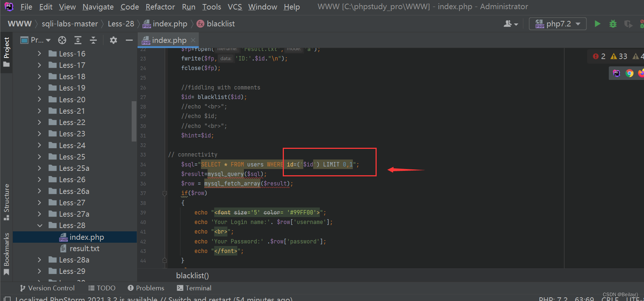Image resolution: width=644 pixels, height=301 pixels.
Task: Toggle the Structure tool window
Action: pos(6,202)
